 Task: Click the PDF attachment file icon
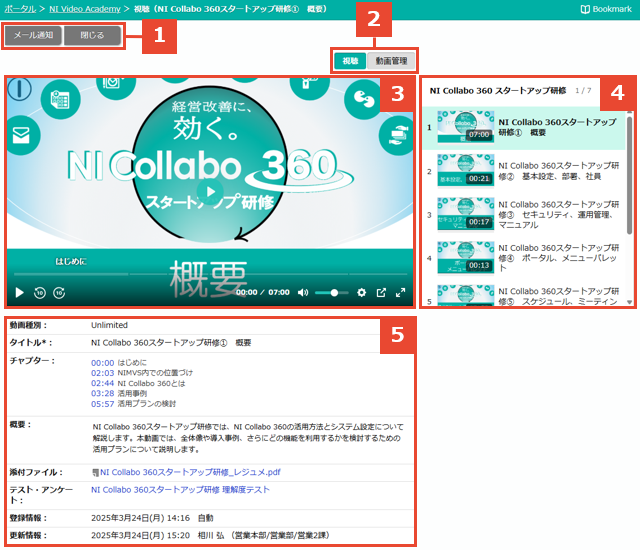click(x=96, y=472)
